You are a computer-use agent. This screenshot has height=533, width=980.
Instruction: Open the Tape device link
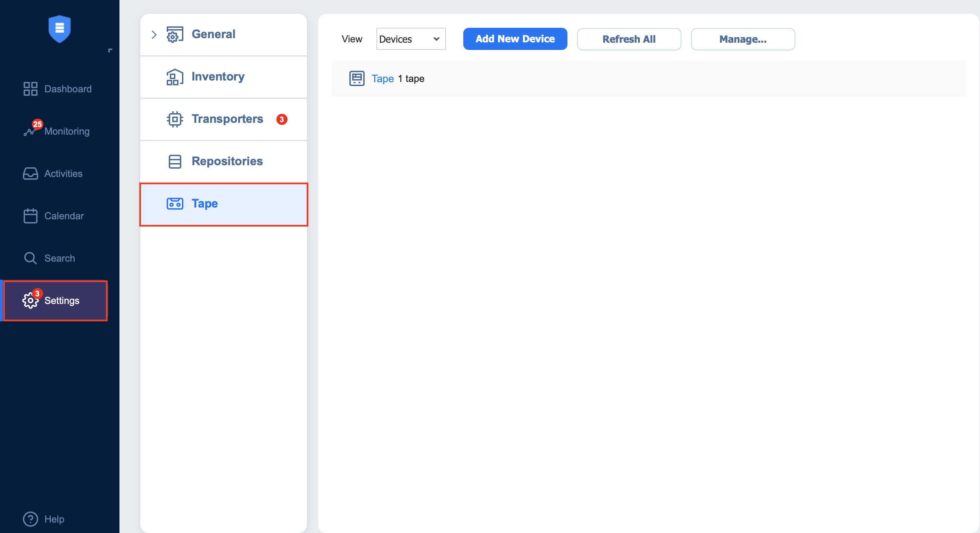382,78
